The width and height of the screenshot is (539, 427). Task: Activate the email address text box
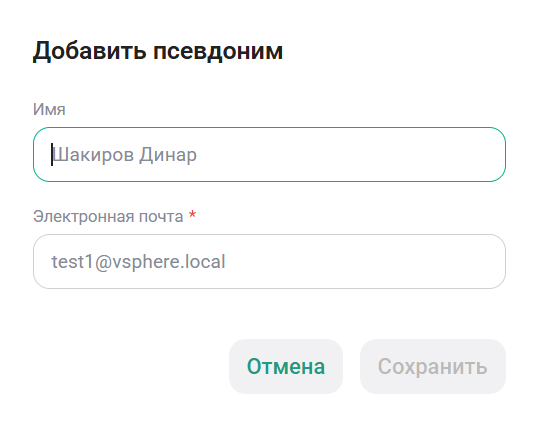(x=269, y=262)
